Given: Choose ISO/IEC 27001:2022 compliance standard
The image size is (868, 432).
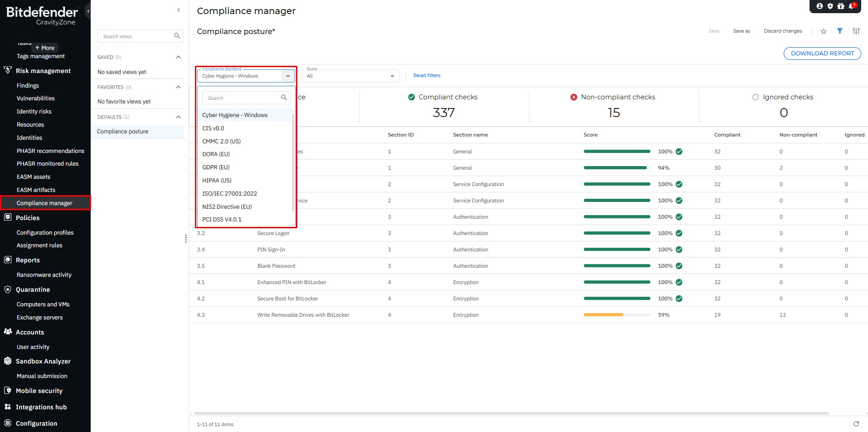Looking at the screenshot, I should click(x=229, y=194).
